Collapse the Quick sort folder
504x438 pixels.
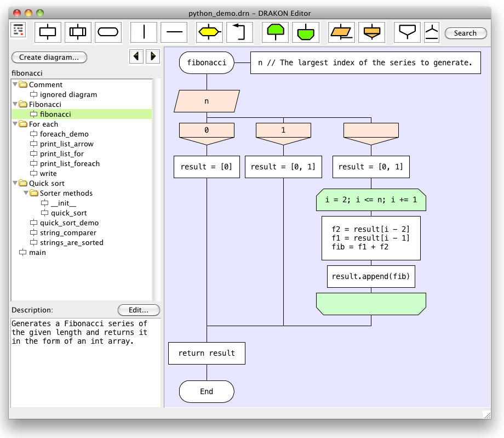point(15,184)
